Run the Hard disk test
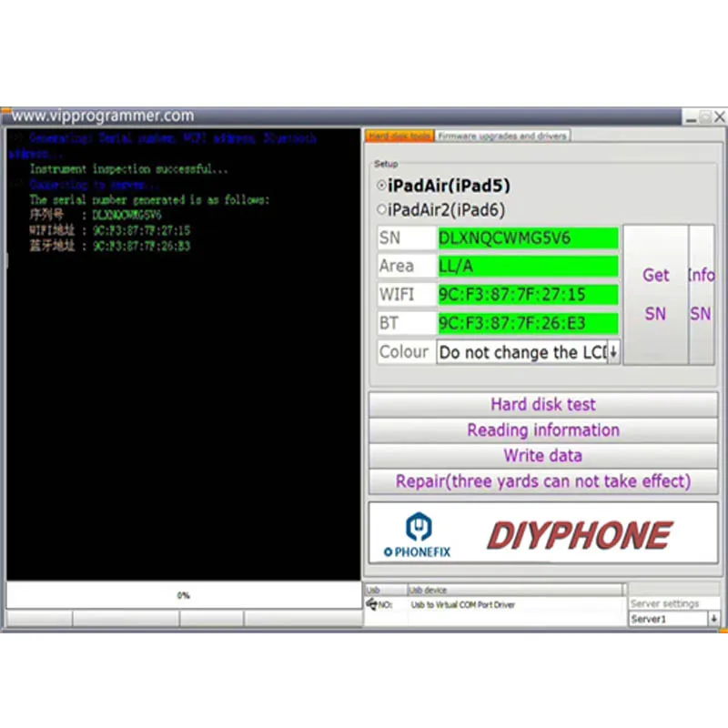 (x=542, y=404)
